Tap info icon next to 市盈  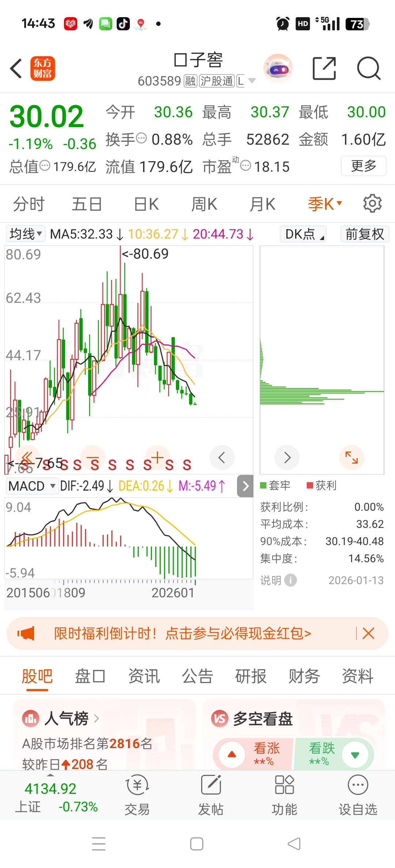(x=246, y=166)
